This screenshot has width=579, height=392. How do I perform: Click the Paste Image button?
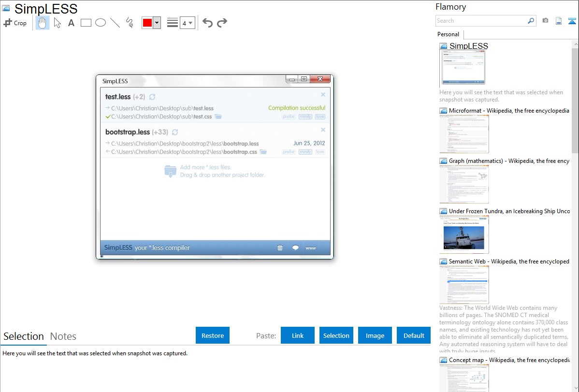pyautogui.click(x=375, y=335)
